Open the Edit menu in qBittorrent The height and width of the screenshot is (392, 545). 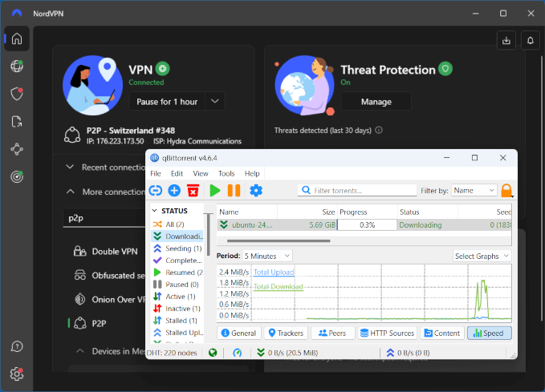click(177, 173)
